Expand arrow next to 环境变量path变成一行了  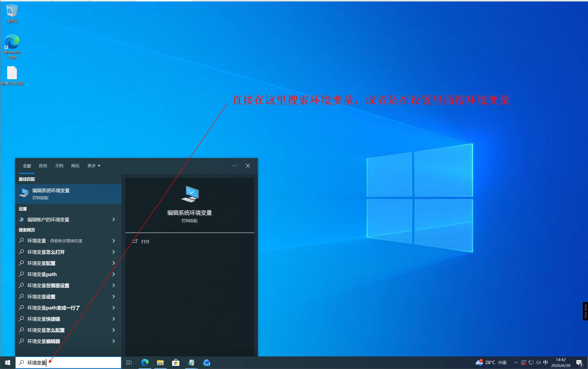click(x=114, y=308)
